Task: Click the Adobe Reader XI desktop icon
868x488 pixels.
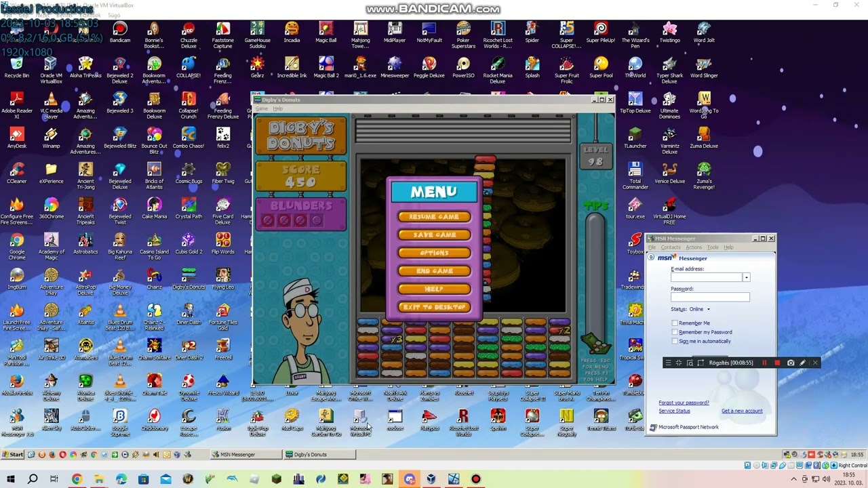Action: coord(16,106)
